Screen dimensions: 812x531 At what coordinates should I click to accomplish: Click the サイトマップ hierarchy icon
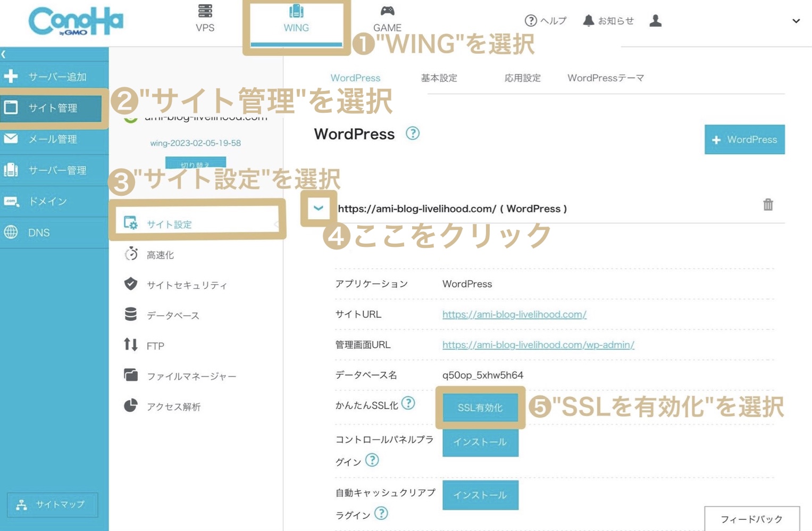[21, 504]
